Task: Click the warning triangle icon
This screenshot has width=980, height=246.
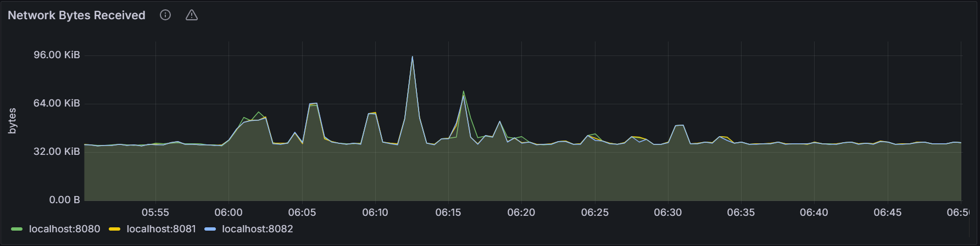Action: (x=191, y=15)
